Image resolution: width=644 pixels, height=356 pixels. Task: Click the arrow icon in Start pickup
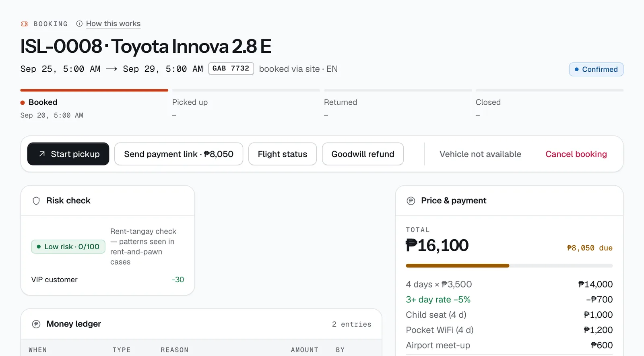click(x=42, y=154)
